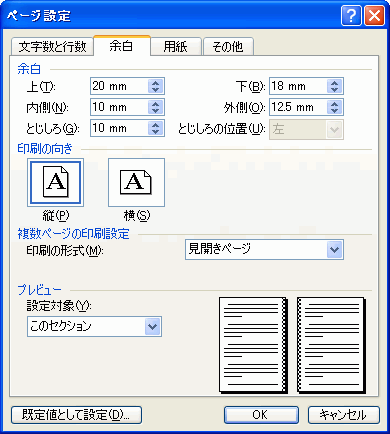Decrease the 外側(O) outside margin value
This screenshot has width=390, height=434.
click(335, 111)
